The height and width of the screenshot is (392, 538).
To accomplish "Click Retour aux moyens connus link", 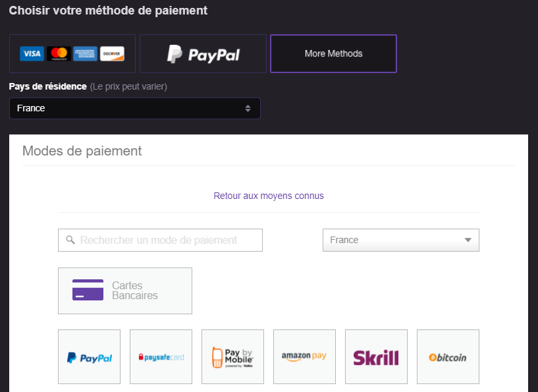I will [269, 196].
